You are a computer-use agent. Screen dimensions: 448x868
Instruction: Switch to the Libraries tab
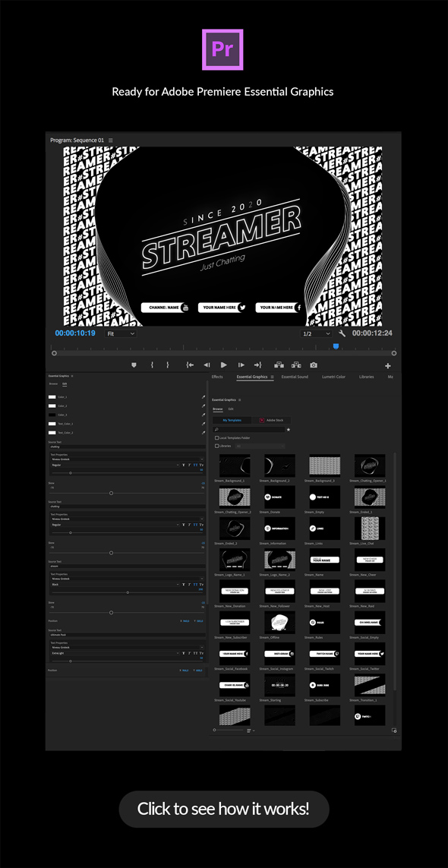point(366,377)
